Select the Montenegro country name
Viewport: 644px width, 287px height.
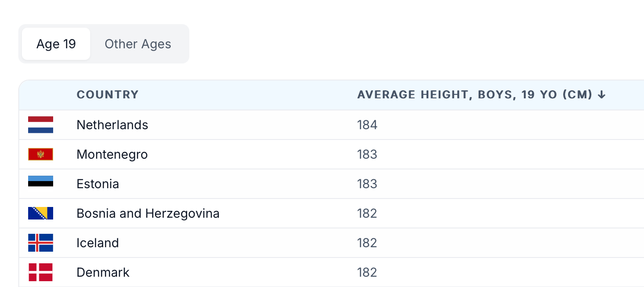pyautogui.click(x=112, y=154)
